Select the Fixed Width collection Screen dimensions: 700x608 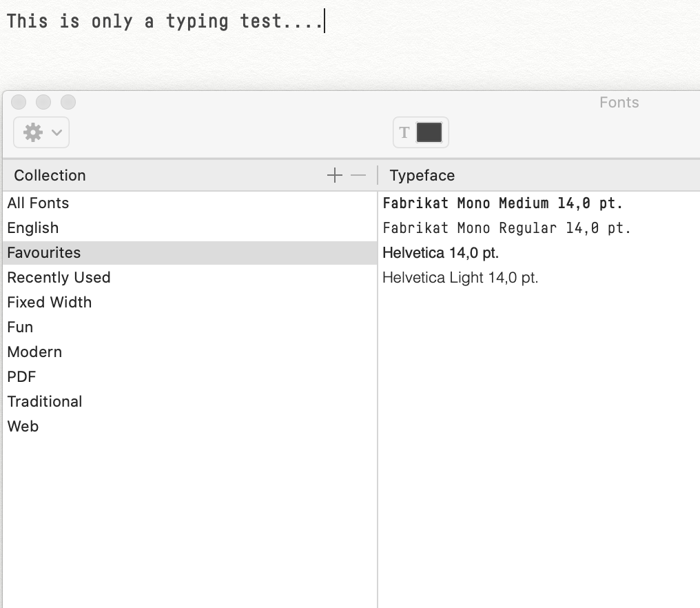(x=50, y=303)
